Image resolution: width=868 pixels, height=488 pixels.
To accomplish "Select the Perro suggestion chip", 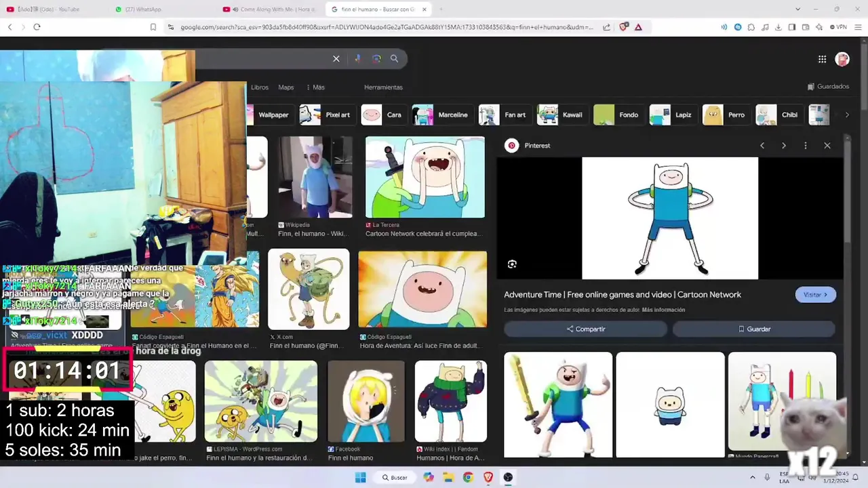I will click(726, 115).
